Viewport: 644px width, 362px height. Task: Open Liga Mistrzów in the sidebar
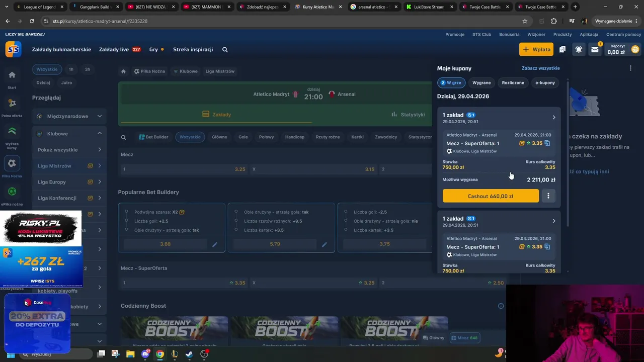click(69, 166)
